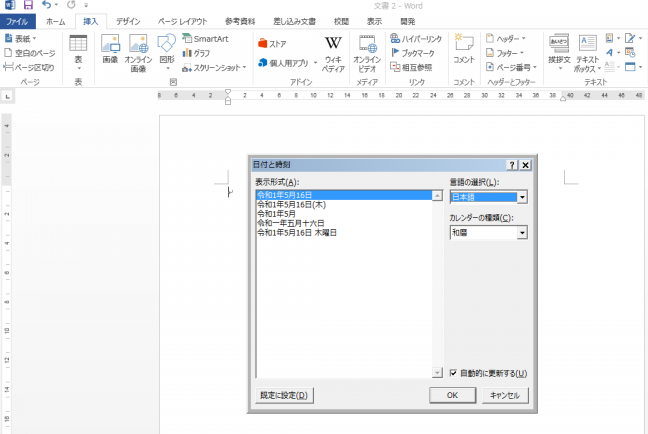Select format 令和1年5月16日 木曜日
648x434 pixels.
(x=297, y=233)
